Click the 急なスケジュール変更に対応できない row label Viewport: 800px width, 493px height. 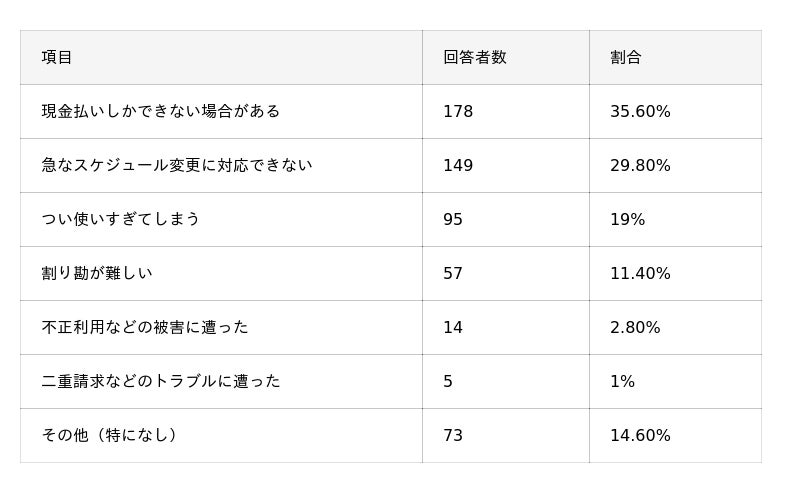(x=177, y=166)
